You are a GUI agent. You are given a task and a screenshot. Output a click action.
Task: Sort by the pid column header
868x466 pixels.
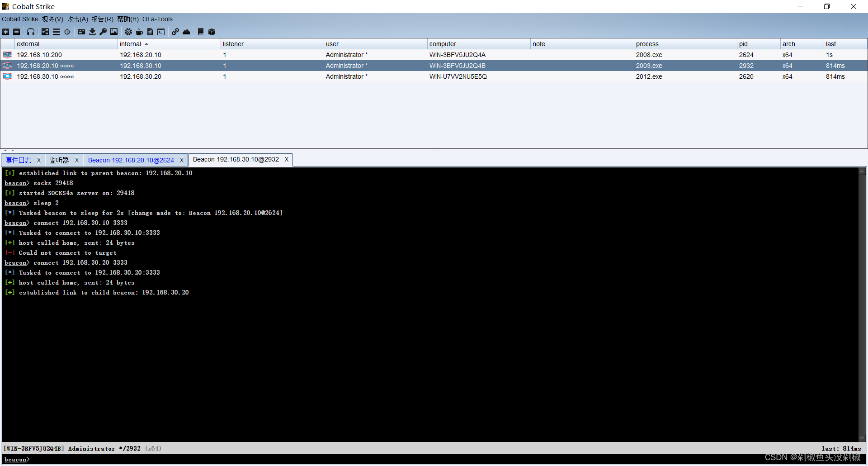759,44
